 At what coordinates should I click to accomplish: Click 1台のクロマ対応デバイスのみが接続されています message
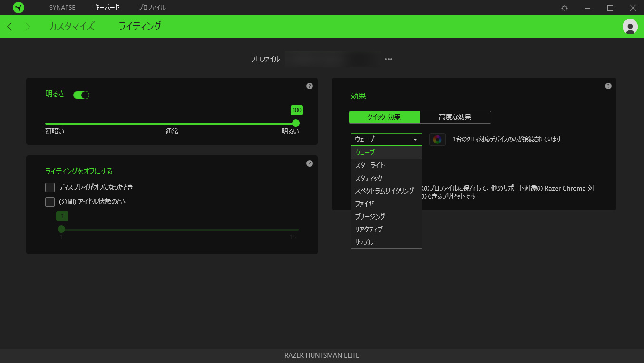507,139
